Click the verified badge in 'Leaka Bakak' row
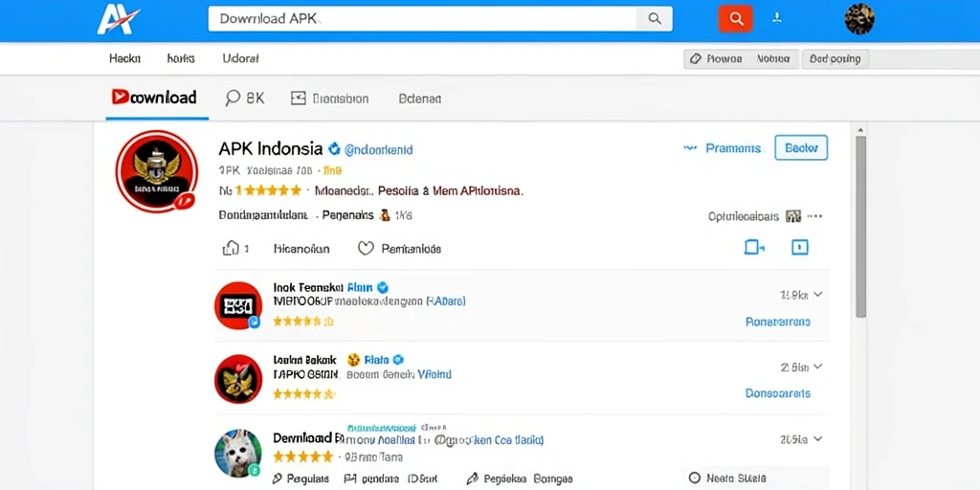The height and width of the screenshot is (490, 980). [x=398, y=360]
